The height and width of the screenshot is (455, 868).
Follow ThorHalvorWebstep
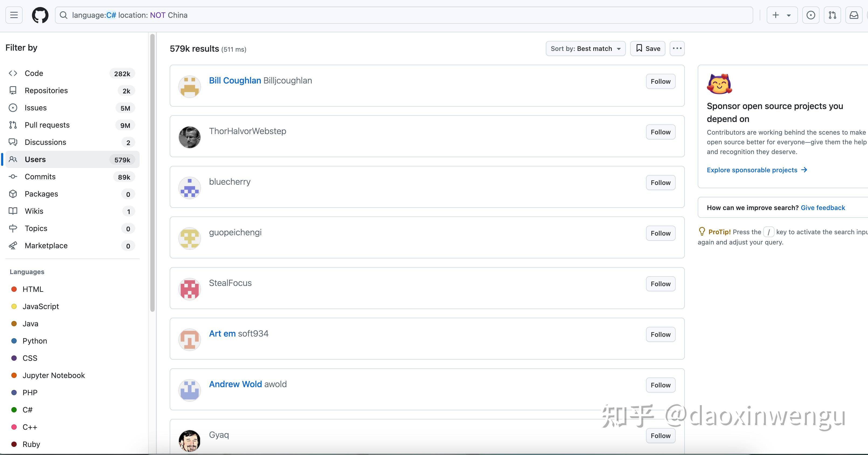click(661, 132)
